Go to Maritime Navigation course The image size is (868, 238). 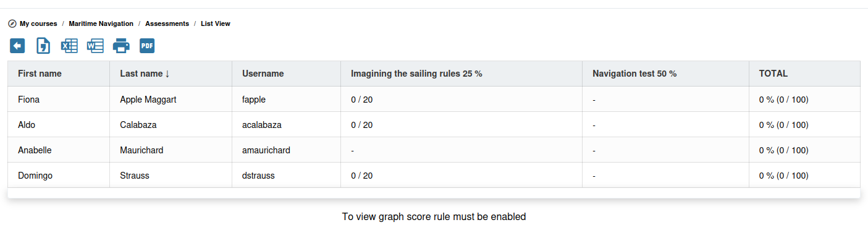pos(101,23)
